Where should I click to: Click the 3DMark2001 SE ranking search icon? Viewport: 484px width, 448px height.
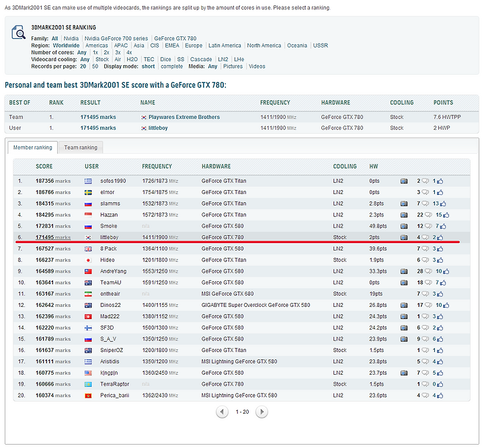tap(19, 32)
